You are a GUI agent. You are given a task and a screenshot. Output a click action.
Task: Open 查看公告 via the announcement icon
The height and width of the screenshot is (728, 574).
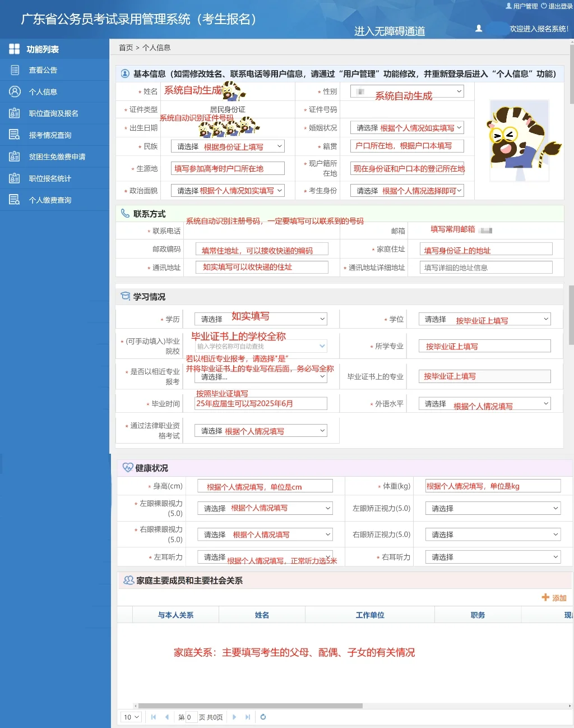point(14,70)
